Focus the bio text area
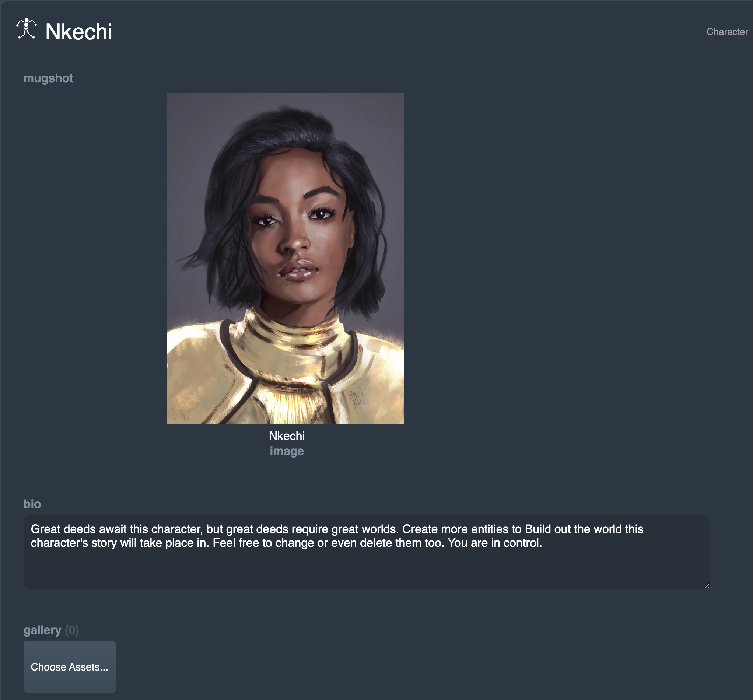 pos(366,552)
